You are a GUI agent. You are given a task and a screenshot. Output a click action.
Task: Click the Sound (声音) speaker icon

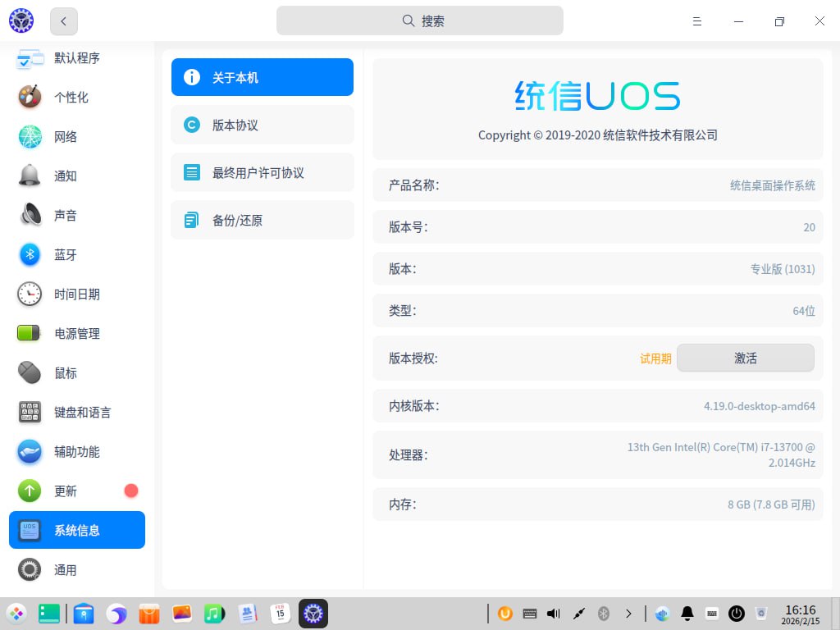[30, 216]
